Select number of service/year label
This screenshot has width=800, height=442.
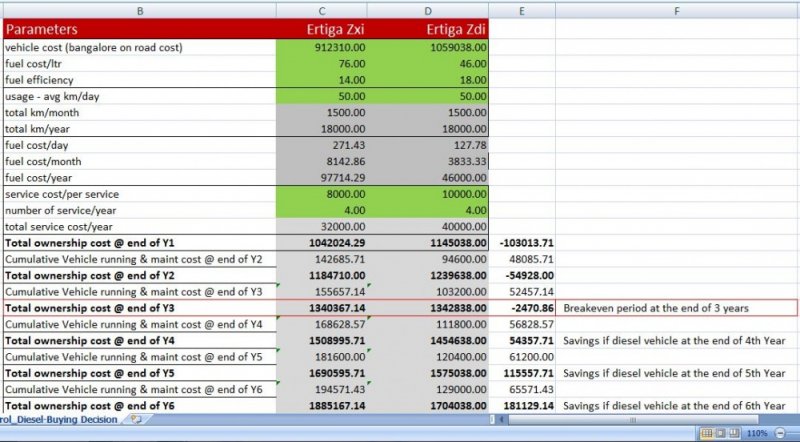click(140, 211)
